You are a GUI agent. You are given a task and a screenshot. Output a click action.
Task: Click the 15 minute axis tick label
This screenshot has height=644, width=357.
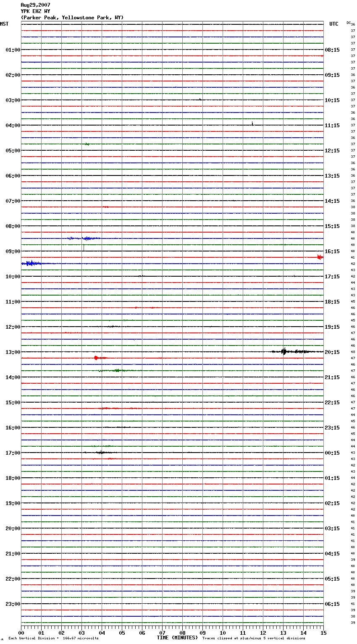(323, 633)
